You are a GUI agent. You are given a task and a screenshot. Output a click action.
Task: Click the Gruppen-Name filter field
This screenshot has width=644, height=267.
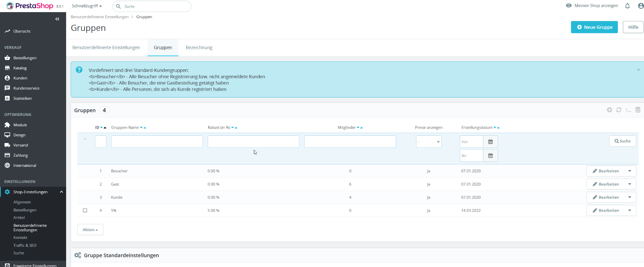pos(157,142)
